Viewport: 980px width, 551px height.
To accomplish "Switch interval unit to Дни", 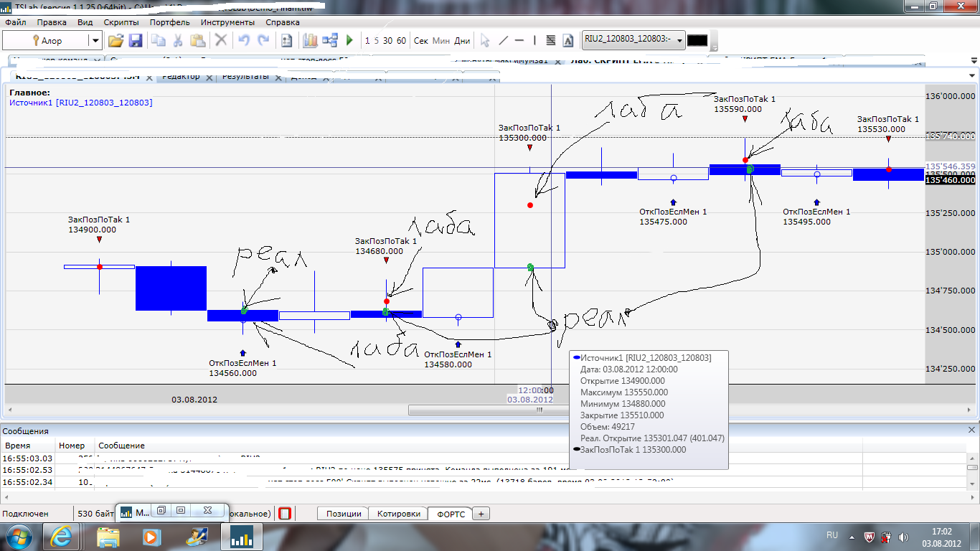I will (463, 41).
